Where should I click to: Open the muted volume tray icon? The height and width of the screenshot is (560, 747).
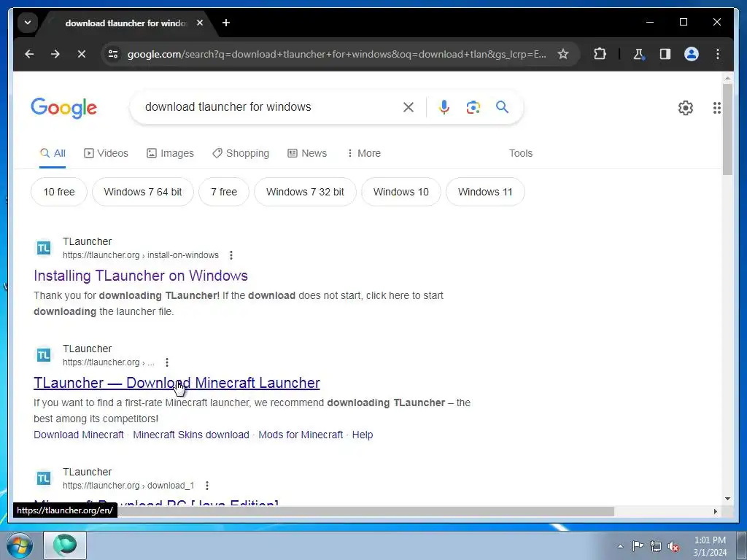tap(673, 546)
